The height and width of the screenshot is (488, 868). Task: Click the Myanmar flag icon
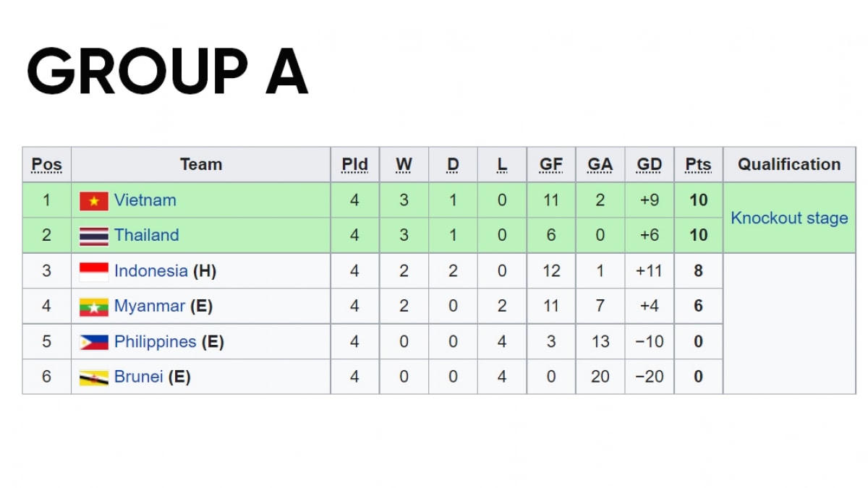tap(94, 307)
